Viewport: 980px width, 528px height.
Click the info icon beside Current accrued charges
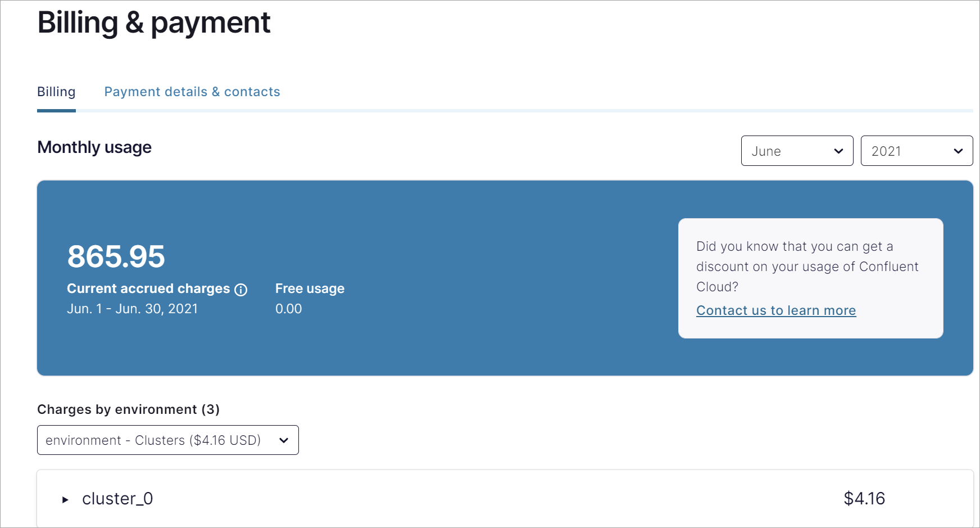(241, 290)
